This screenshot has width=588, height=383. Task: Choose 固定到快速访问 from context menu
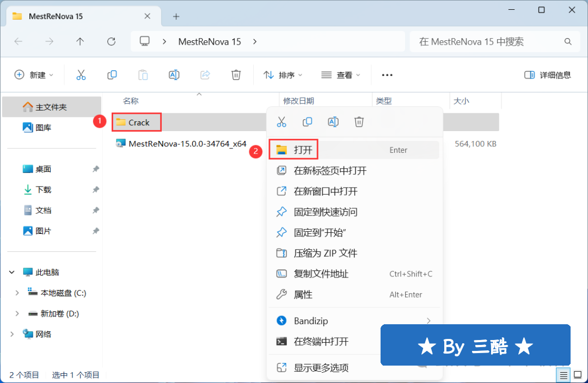coord(354,212)
